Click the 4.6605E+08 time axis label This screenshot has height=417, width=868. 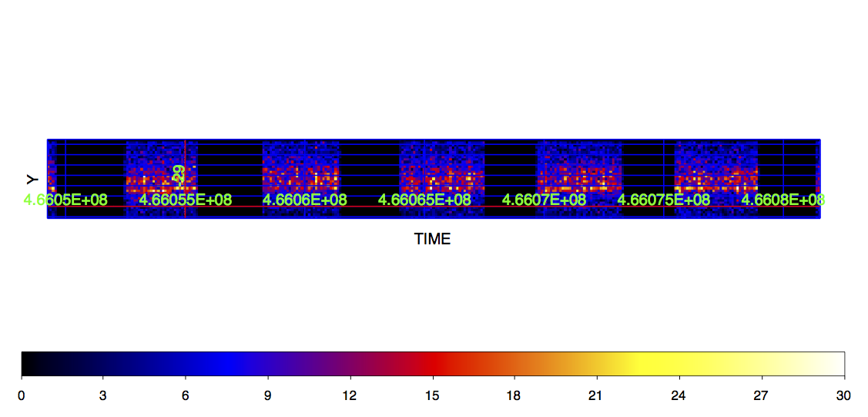click(65, 200)
